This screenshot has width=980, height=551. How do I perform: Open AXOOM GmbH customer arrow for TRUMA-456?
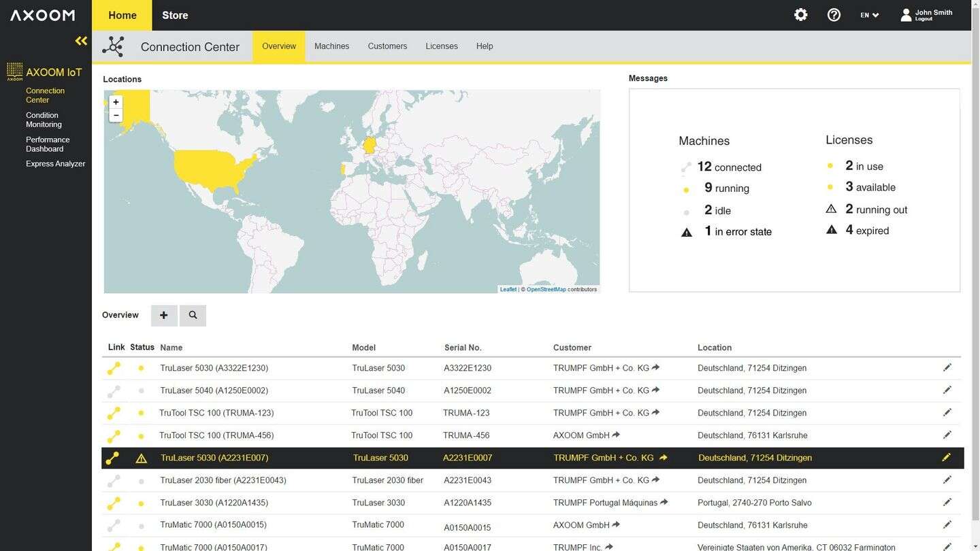616,435
